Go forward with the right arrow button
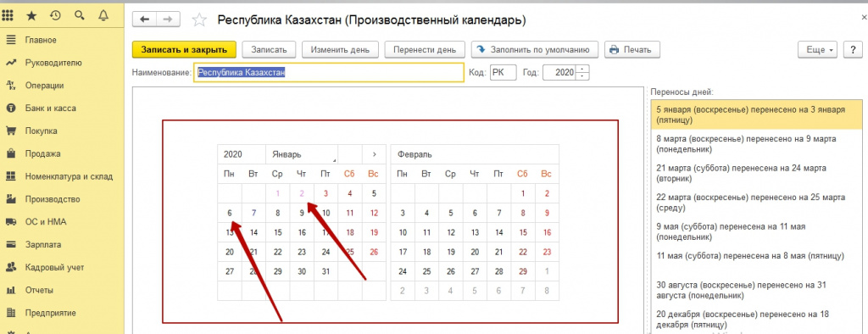Screen dimensions: 868x334 (x=169, y=19)
